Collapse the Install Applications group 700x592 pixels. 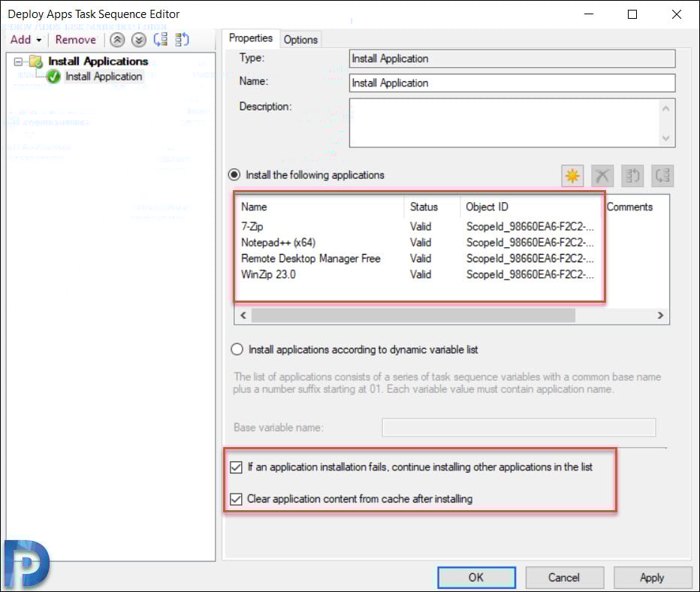[x=18, y=62]
